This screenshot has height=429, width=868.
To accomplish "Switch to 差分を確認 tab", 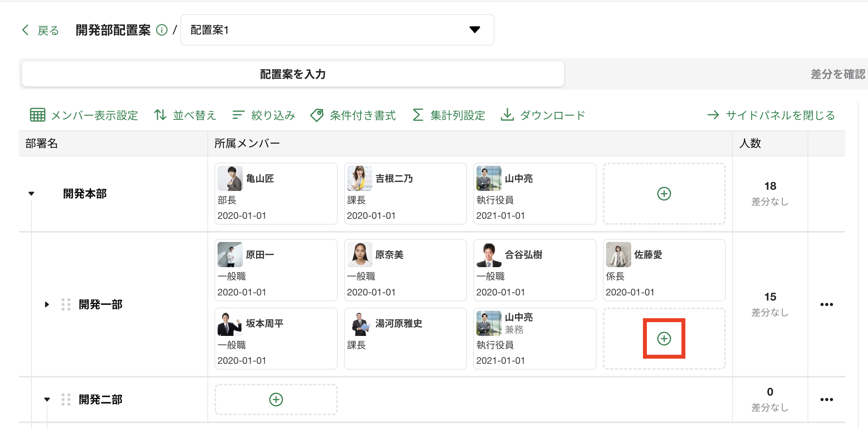I will pyautogui.click(x=837, y=74).
